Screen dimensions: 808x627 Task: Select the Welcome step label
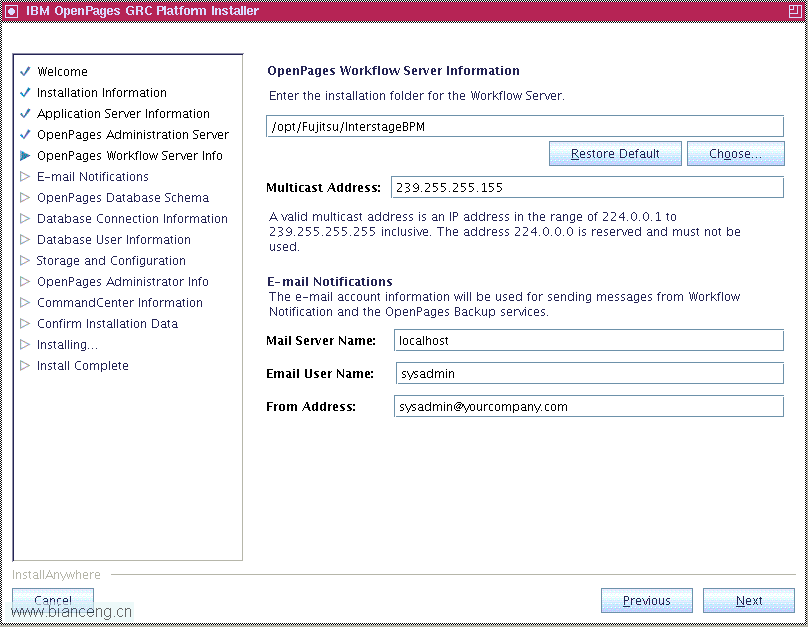tap(62, 72)
